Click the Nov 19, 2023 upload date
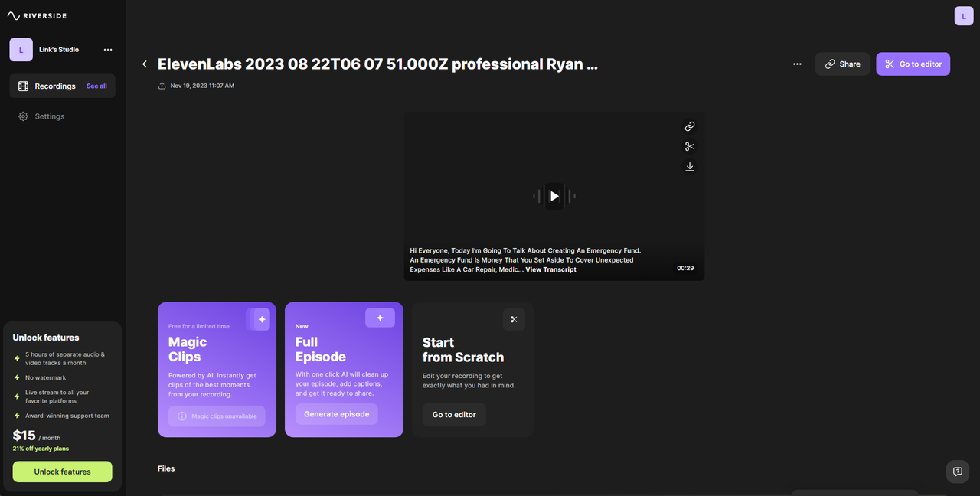 pyautogui.click(x=202, y=86)
